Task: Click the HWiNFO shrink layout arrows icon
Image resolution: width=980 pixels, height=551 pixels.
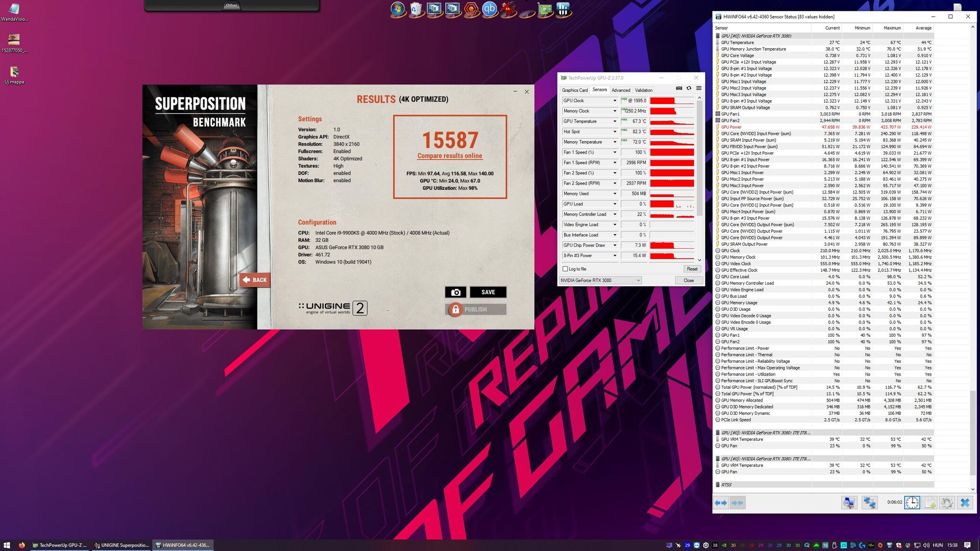Action: [x=737, y=503]
